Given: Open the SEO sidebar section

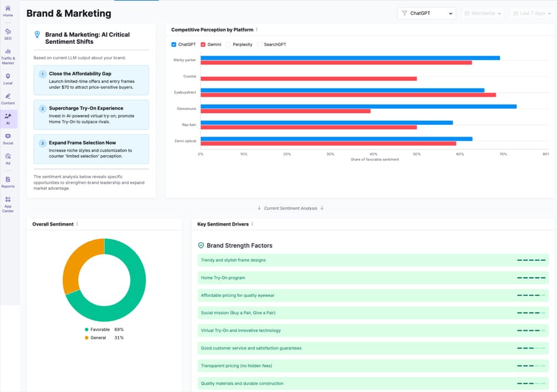Looking at the screenshot, I should click(8, 34).
